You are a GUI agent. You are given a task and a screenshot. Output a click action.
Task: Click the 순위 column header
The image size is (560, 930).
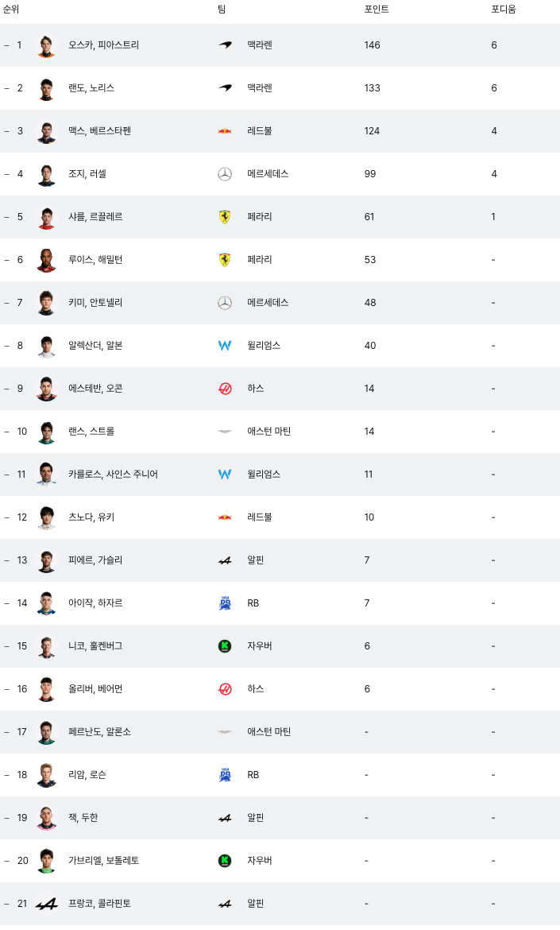pos(11,10)
